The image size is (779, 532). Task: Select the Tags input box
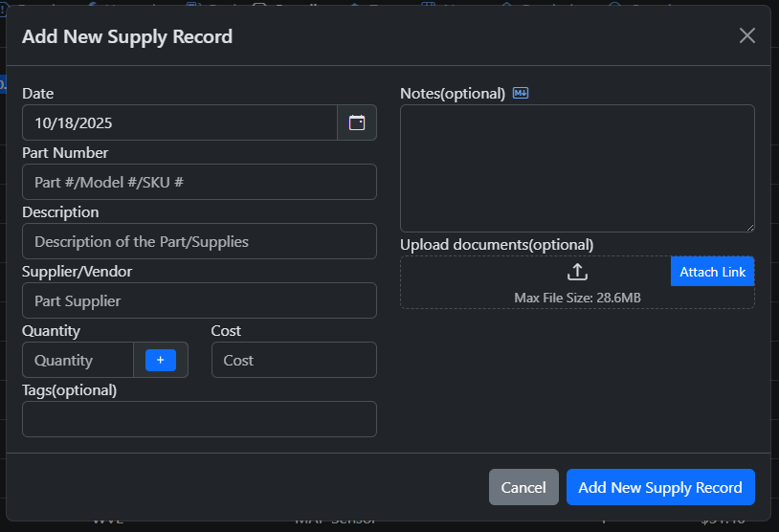coord(199,419)
